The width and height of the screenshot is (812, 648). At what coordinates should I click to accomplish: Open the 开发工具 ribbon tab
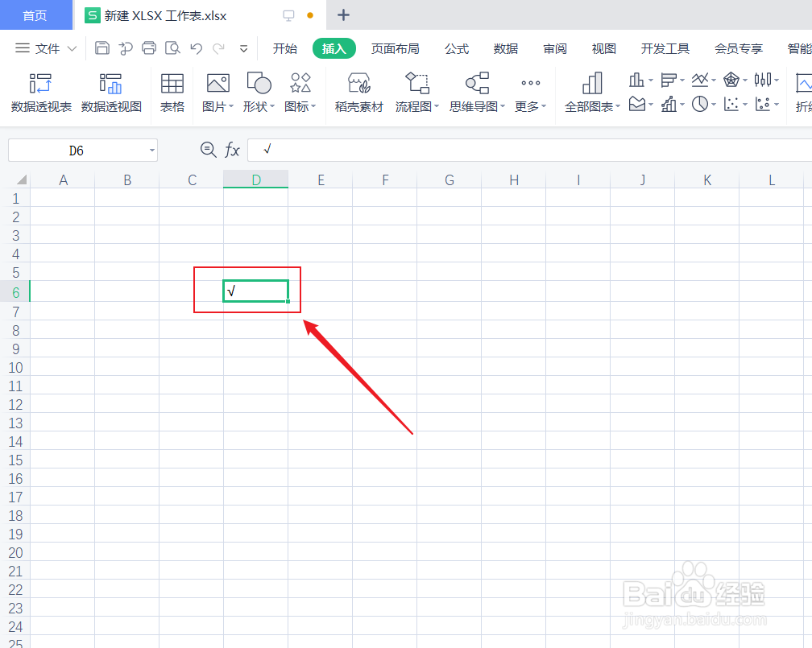coord(665,48)
